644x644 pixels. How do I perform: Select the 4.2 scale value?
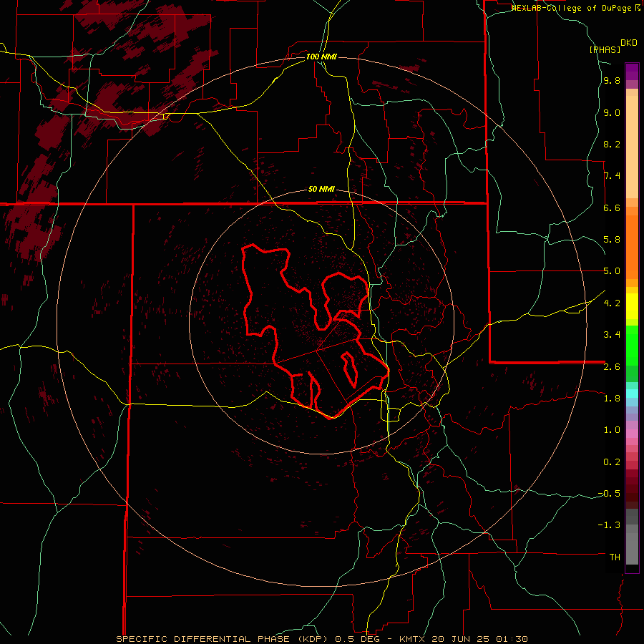tap(612, 303)
